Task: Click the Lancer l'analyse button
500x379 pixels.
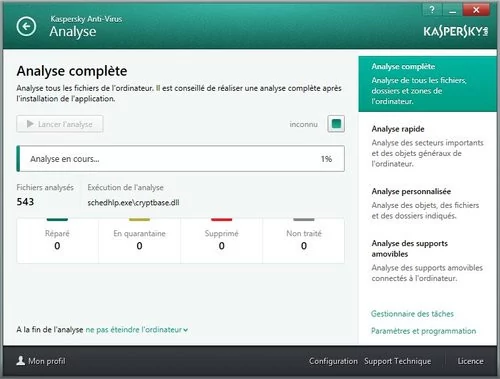Action: click(60, 124)
